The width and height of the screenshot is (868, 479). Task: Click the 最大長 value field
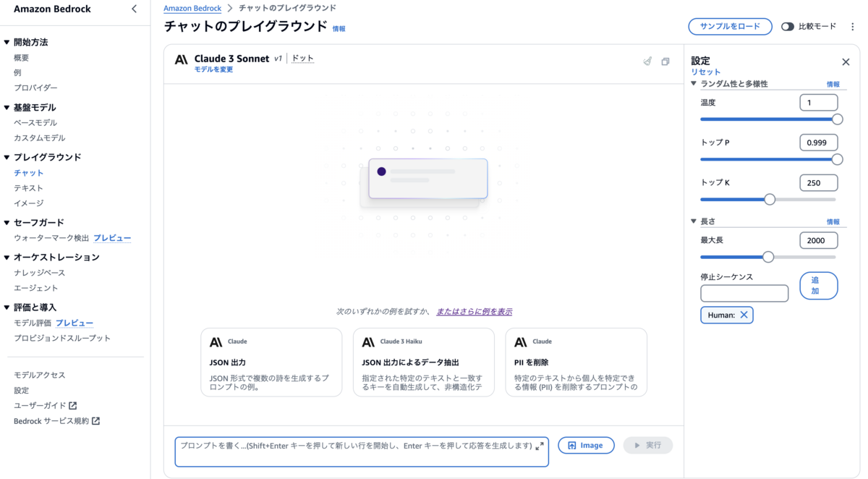click(x=818, y=240)
